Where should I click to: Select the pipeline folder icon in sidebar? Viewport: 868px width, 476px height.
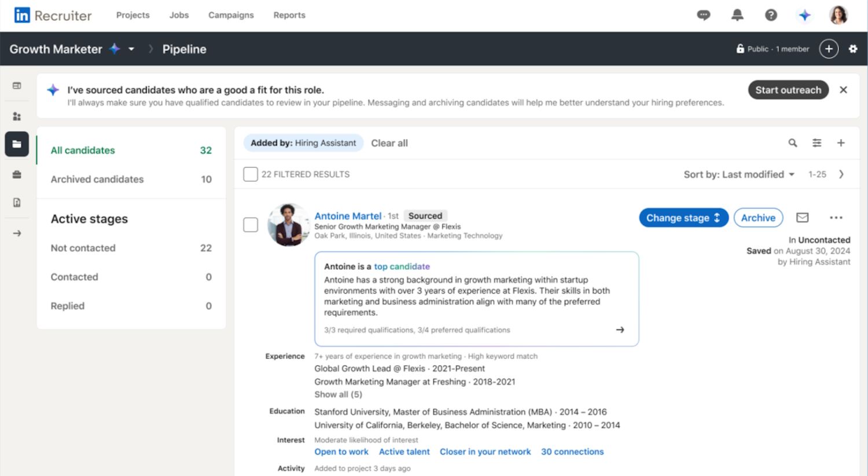(17, 144)
